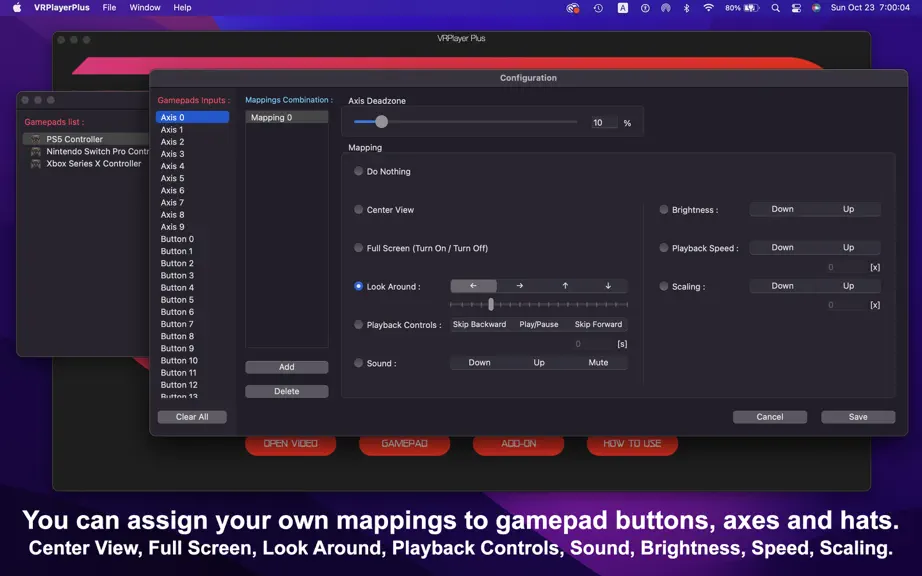
Task: Select the Brightness radio button
Action: click(664, 209)
